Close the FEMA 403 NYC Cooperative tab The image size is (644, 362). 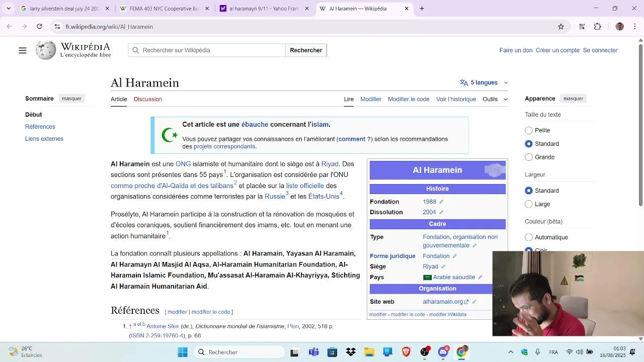pos(207,9)
